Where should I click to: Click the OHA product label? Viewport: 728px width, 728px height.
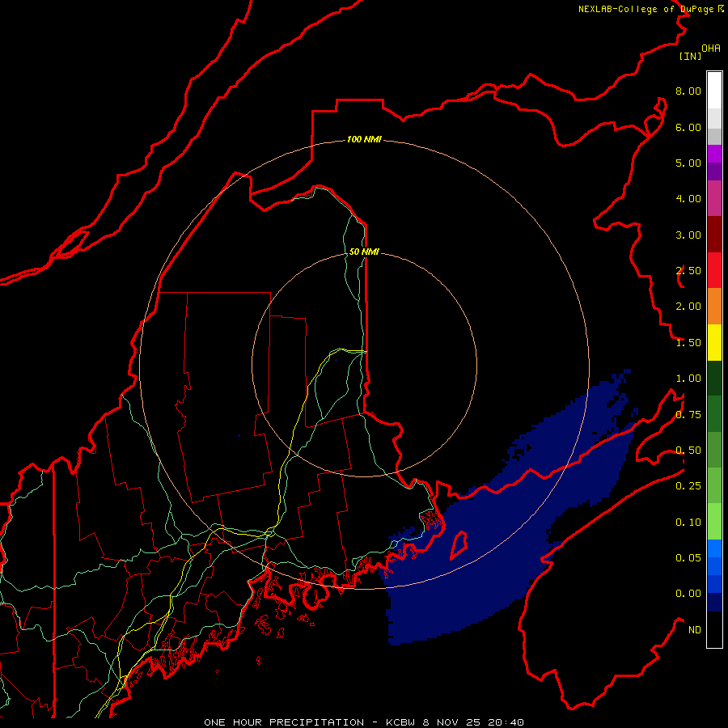pos(711,49)
